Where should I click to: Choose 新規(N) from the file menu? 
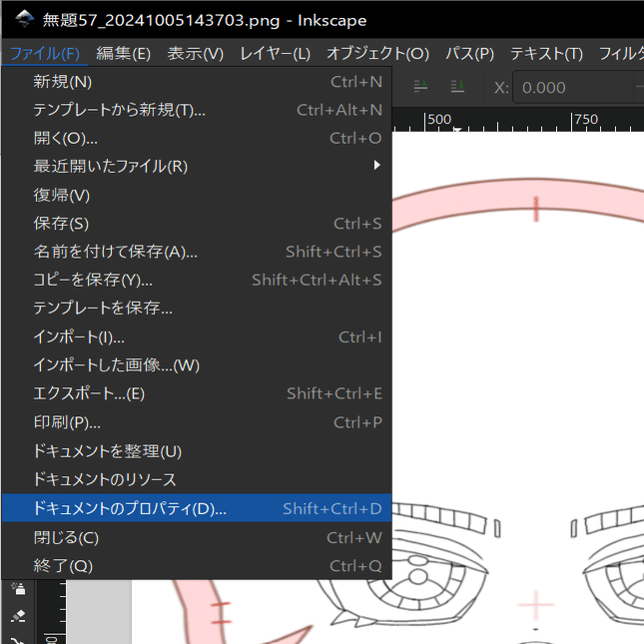[x=197, y=82]
